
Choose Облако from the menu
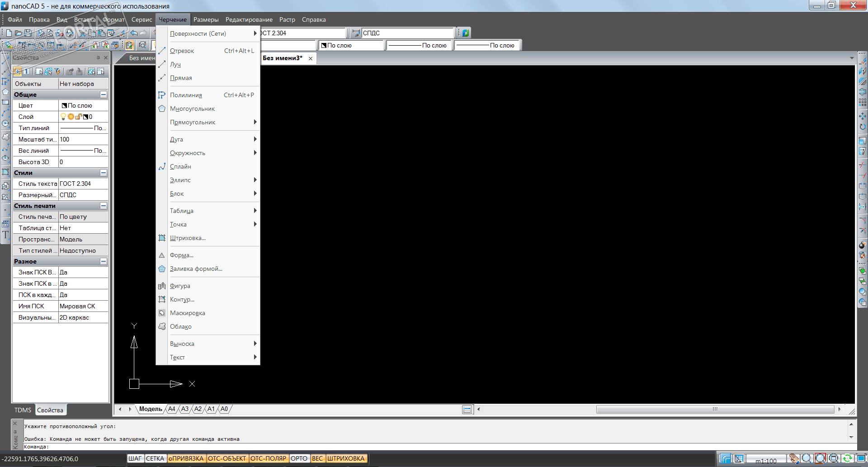pyautogui.click(x=208, y=326)
